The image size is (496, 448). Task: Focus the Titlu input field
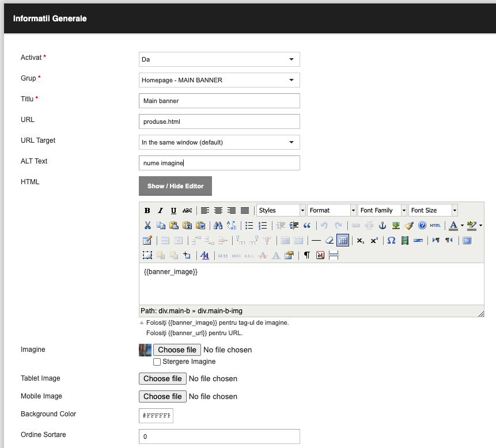(219, 101)
